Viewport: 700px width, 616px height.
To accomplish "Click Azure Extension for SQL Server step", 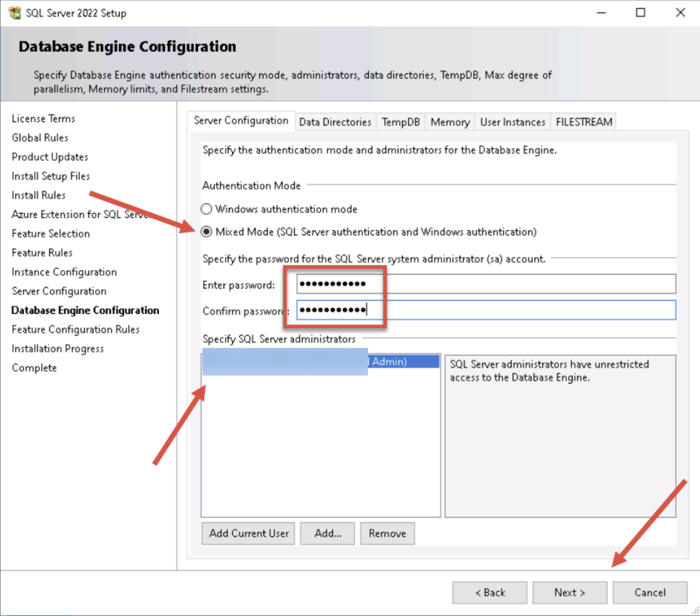I will coord(81,214).
